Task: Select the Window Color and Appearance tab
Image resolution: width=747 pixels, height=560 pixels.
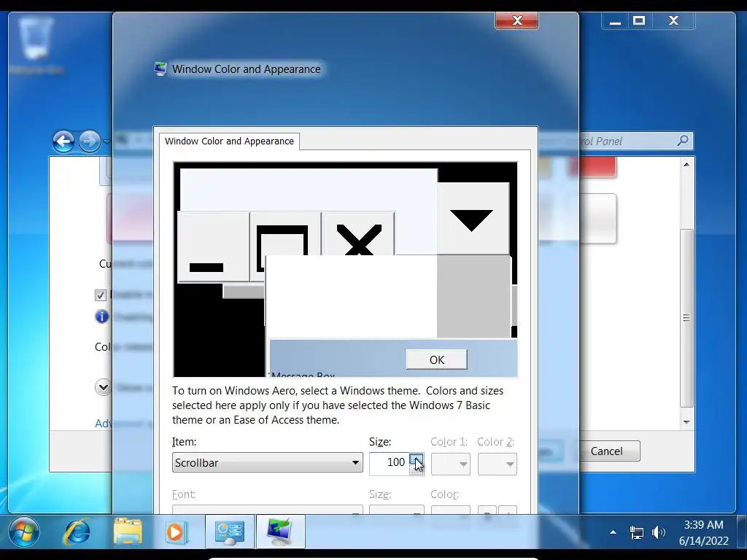Action: [x=229, y=141]
